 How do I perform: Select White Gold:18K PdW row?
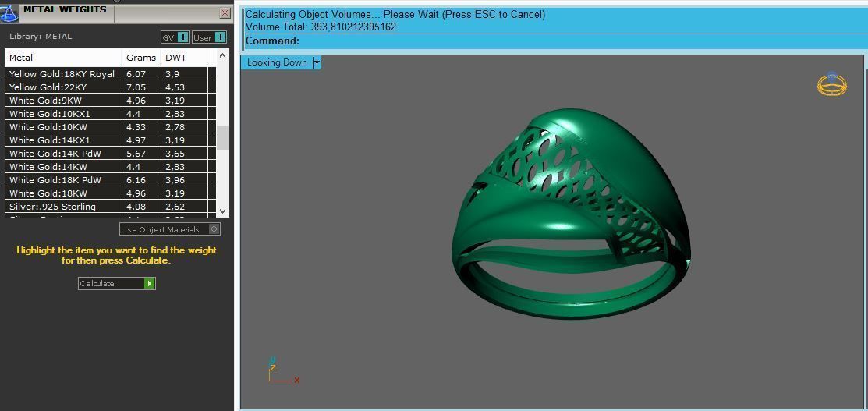[110, 180]
